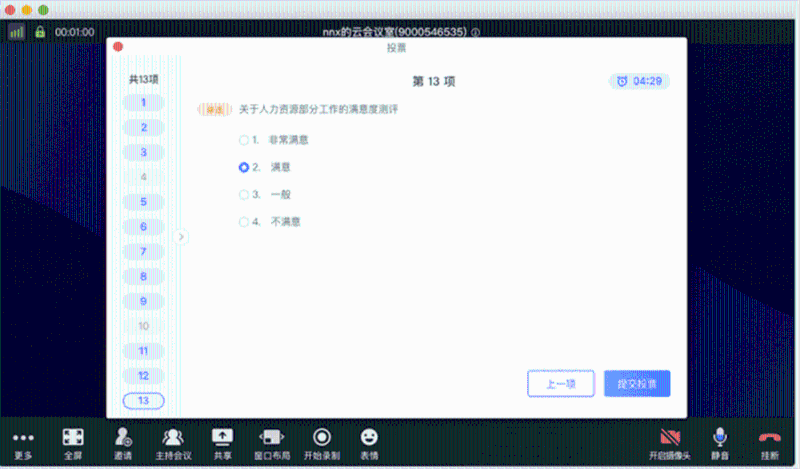Jump to question 11 in the list
Screen dimensions: 800x469
[143, 351]
